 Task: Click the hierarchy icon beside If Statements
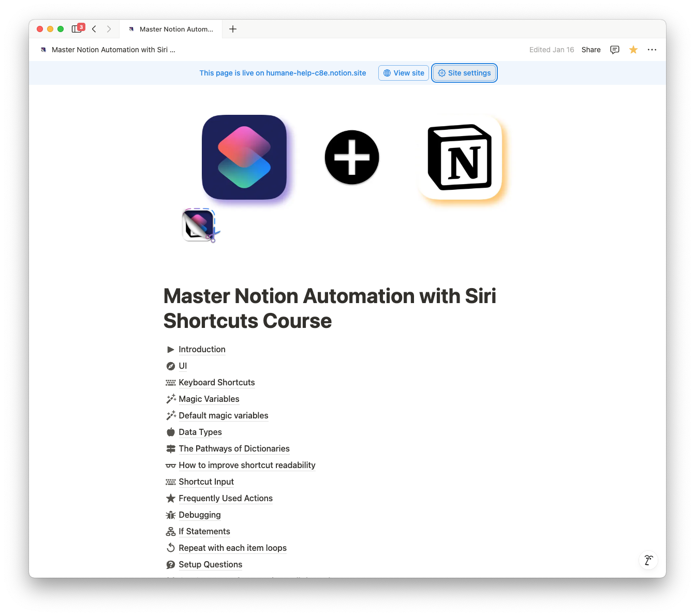171,532
